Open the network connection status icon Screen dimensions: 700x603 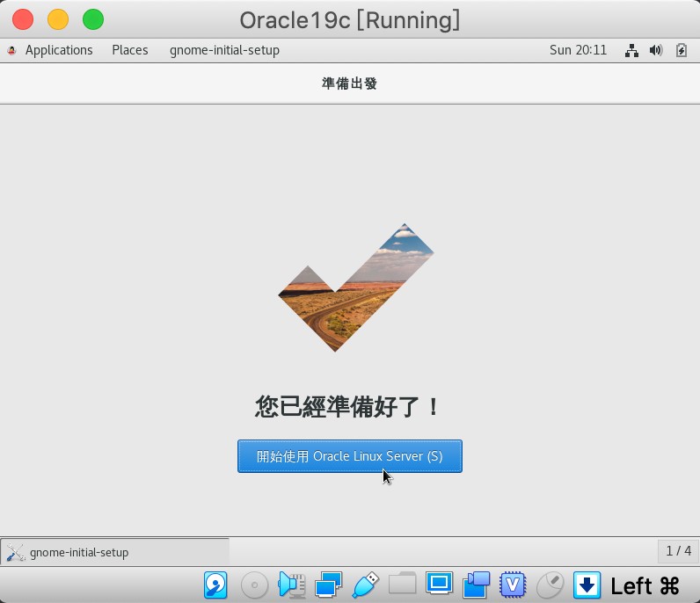(x=631, y=50)
